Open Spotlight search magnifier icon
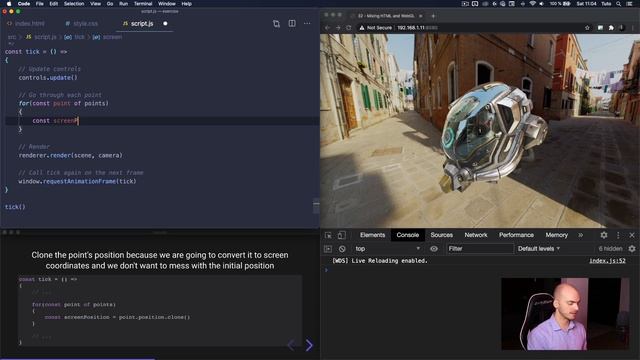Viewport: 640px width, 360px height. tap(618, 4)
